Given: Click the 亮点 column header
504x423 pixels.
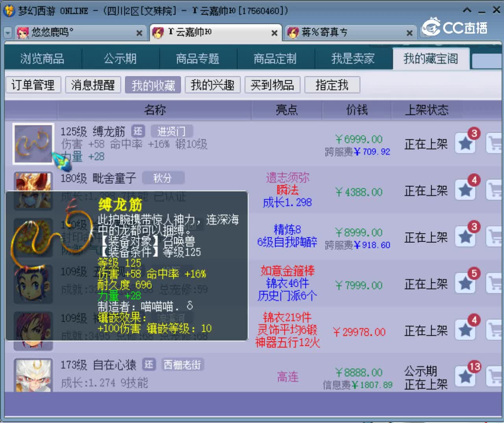Looking at the screenshot, I should tap(287, 110).
